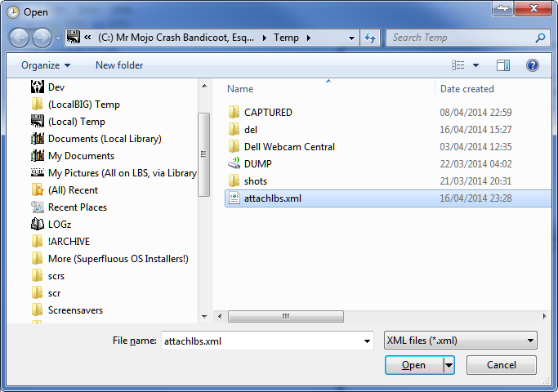The image size is (558, 392).
Task: Sort by the Date created column header
Action: pos(466,89)
